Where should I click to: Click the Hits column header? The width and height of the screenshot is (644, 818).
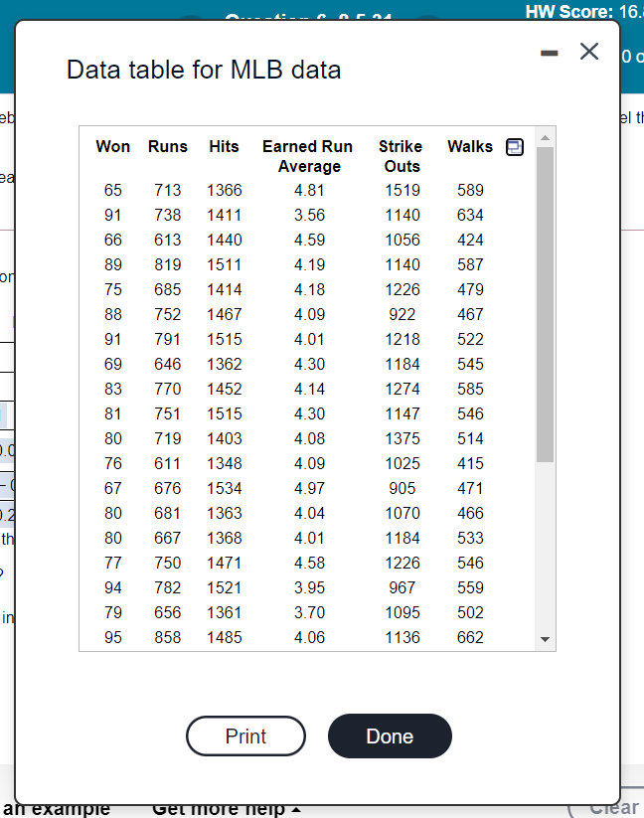224,146
